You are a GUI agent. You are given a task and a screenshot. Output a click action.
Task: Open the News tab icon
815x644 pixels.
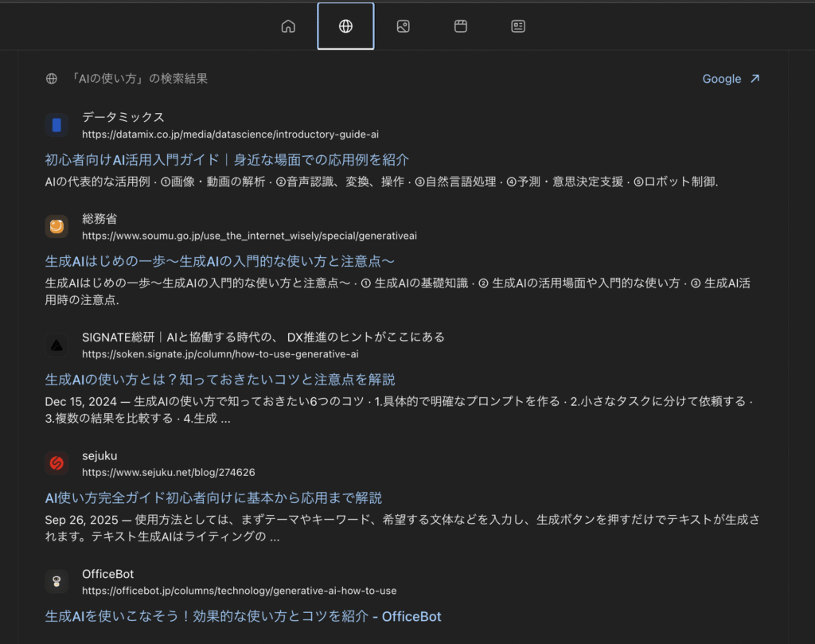pos(518,26)
